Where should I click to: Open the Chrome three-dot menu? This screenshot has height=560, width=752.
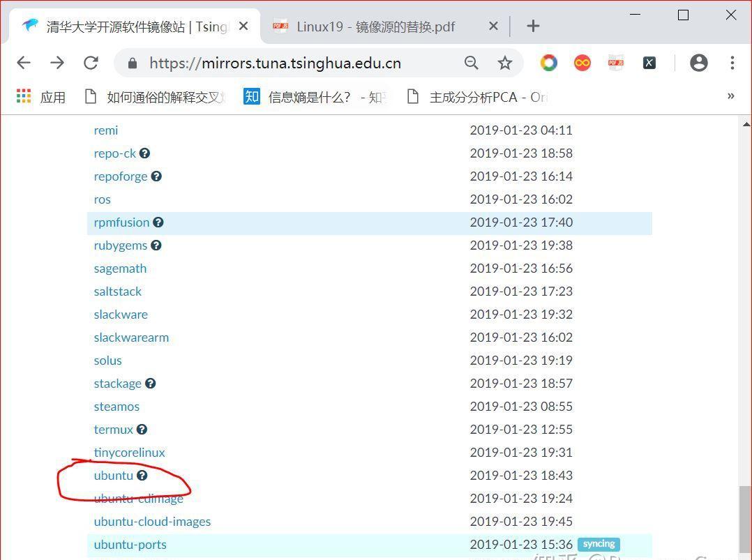pos(732,63)
